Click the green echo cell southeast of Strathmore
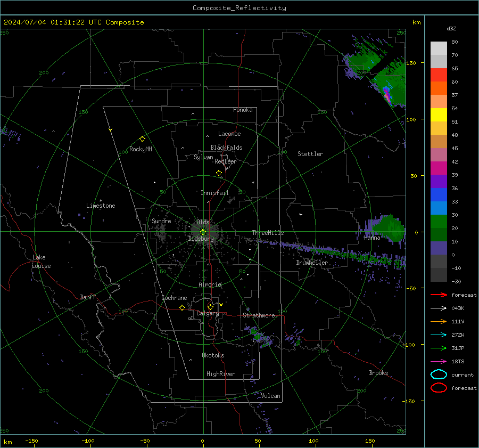Viewport: 479px width, 448px height. (x=256, y=335)
